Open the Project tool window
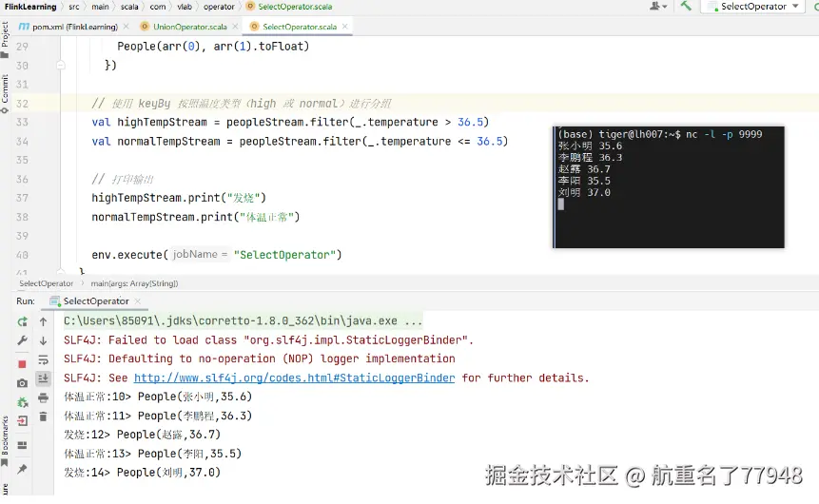Viewport: 819px width, 504px height. 5,39
